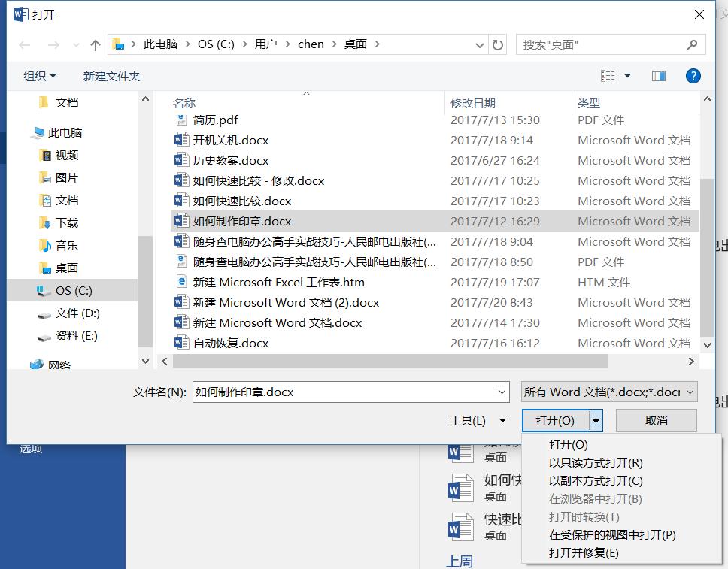
Task: Click the refresh icon beside the address bar
Action: 497,44
